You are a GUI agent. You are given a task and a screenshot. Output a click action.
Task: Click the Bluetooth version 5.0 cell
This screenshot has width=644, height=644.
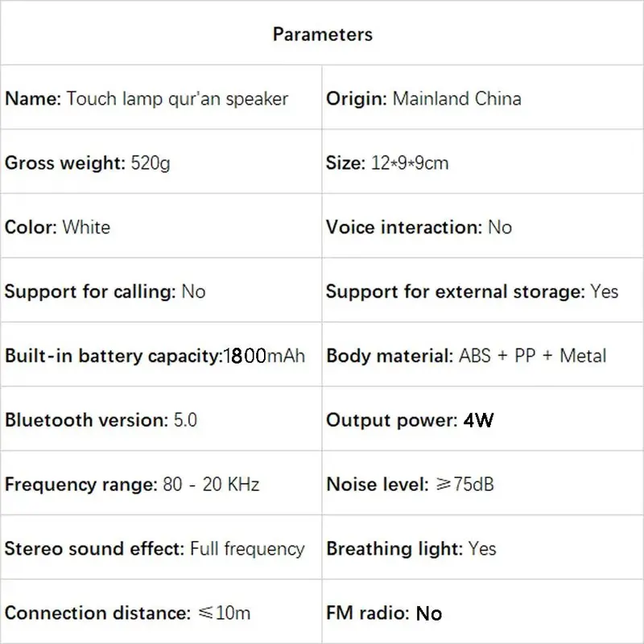(101, 420)
